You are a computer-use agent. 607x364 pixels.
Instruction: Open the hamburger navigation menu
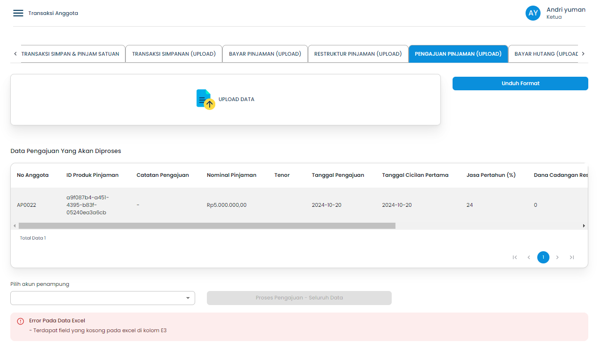point(18,13)
